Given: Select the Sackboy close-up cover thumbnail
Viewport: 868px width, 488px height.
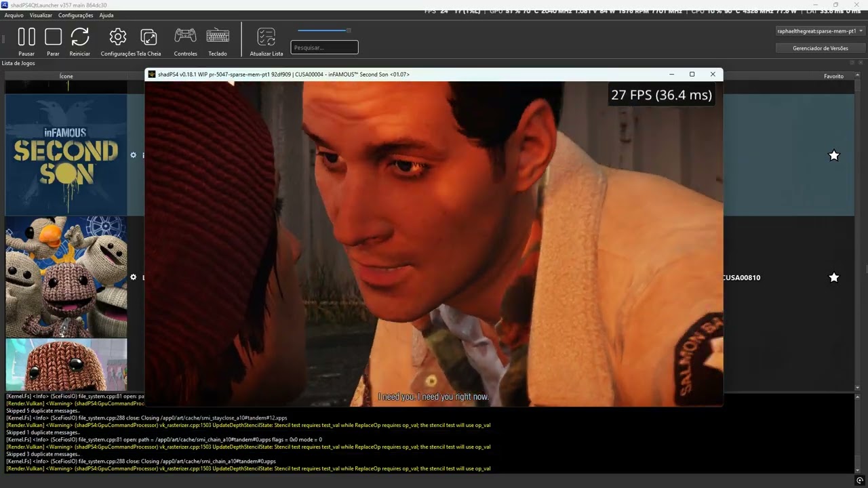Looking at the screenshot, I should (x=66, y=365).
